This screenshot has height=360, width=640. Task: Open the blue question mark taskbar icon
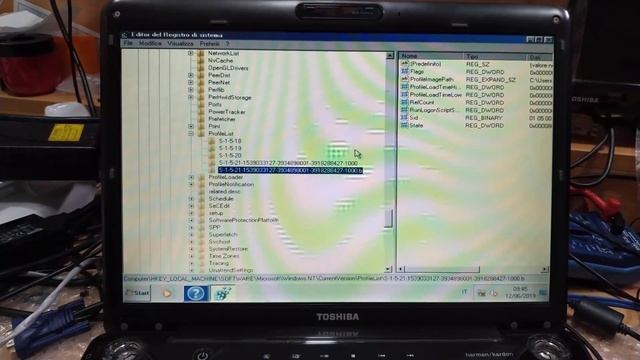(x=196, y=293)
